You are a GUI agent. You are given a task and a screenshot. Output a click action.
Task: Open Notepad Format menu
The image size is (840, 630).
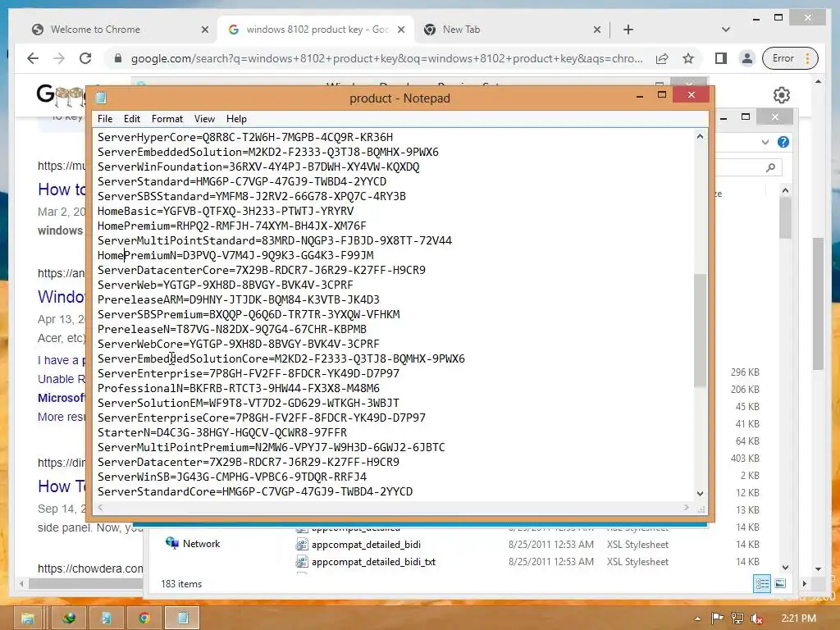167,119
